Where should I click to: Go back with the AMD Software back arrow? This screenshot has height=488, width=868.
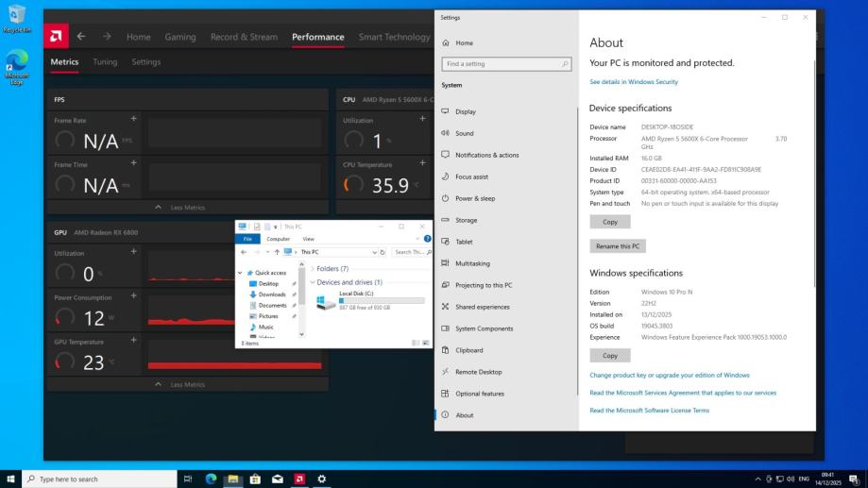coord(81,37)
